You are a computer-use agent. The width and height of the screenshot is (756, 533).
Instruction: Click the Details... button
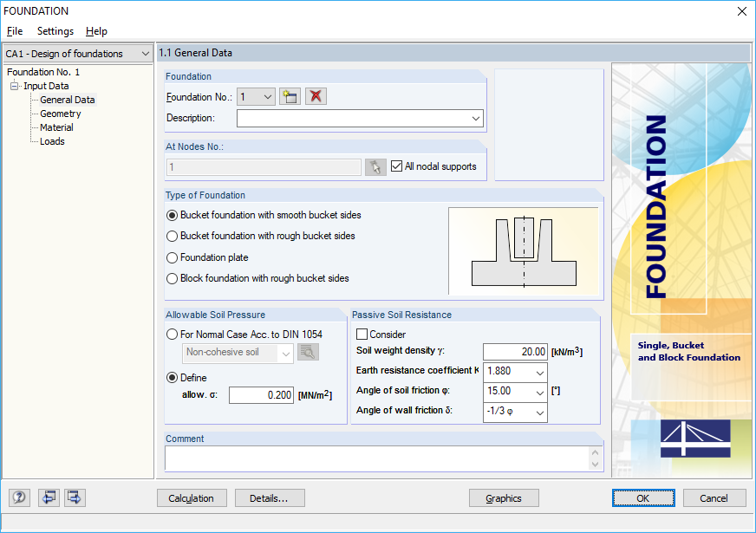point(270,498)
